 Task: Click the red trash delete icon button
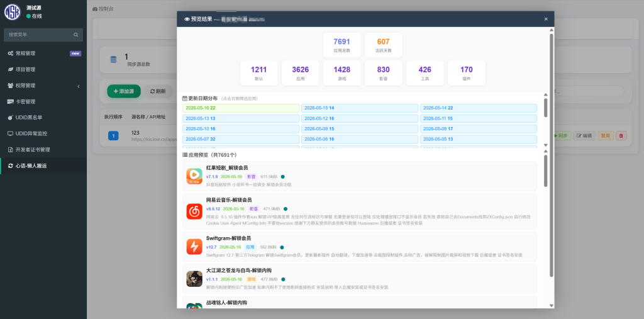pos(621,135)
